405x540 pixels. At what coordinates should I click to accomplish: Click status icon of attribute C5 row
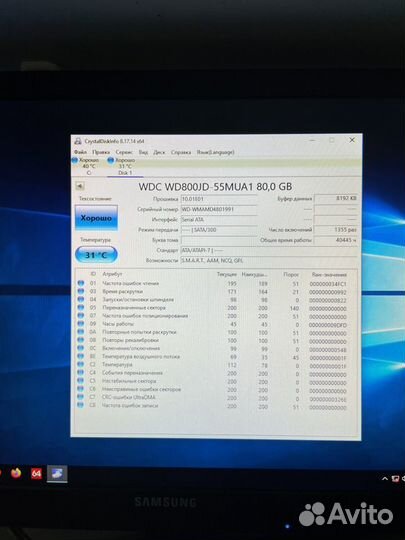81,381
